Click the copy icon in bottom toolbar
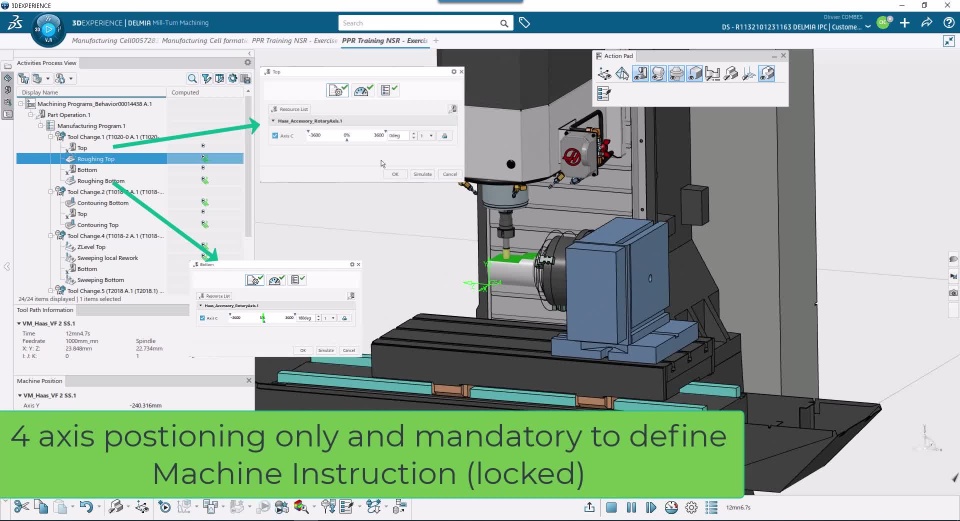The height and width of the screenshot is (521, 960). point(41,507)
